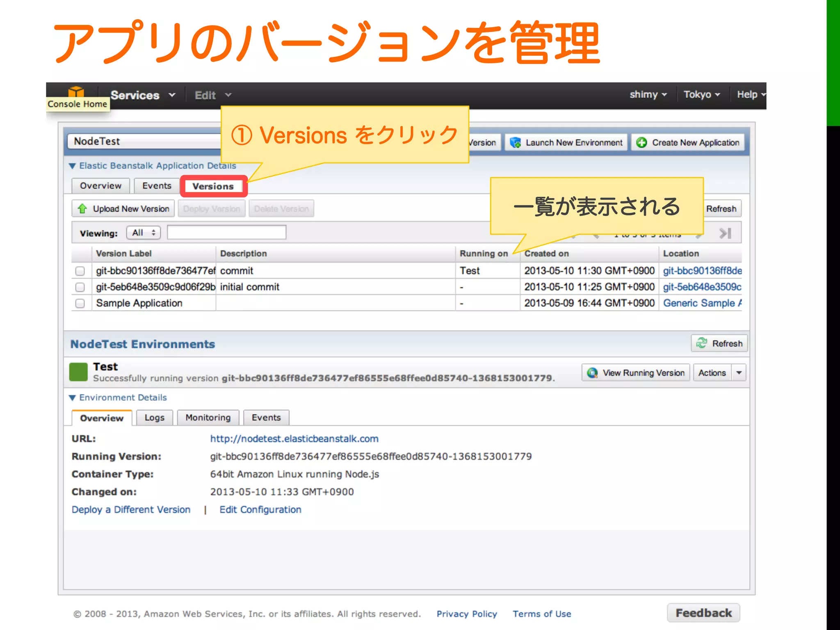Open the git-bbc90136ff8de location link
The image size is (840, 630).
[702, 271]
